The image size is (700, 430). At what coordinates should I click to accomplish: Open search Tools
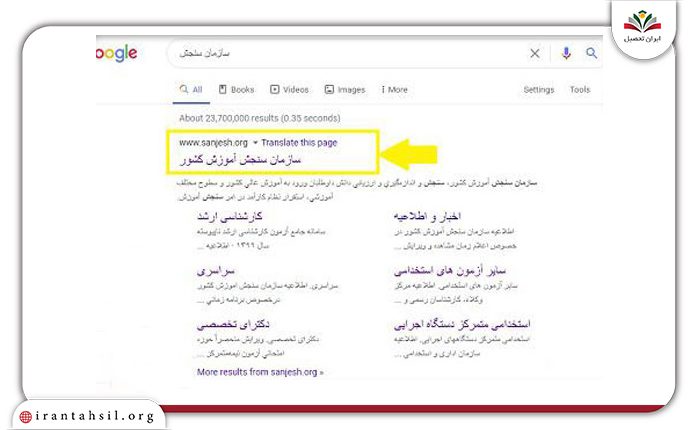click(x=580, y=90)
